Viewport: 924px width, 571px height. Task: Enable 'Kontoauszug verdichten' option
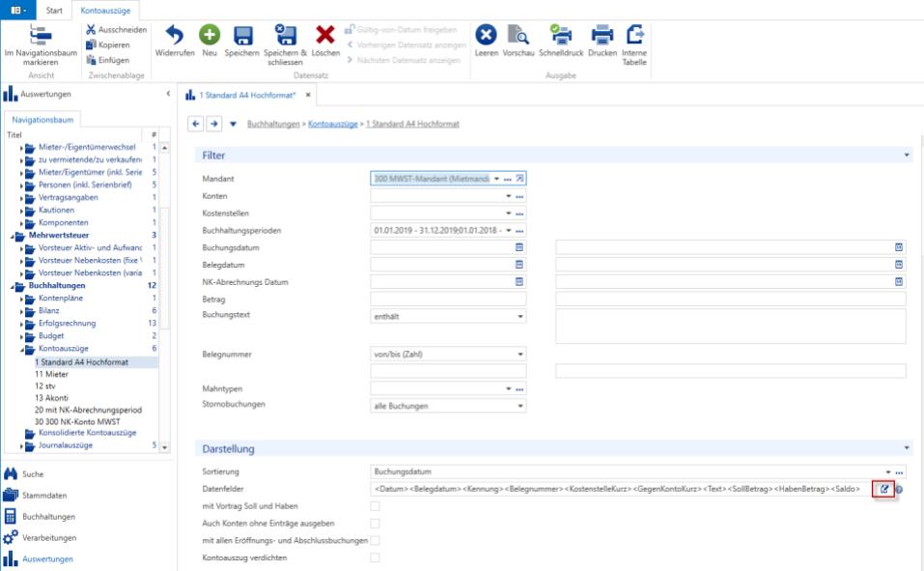tap(375, 557)
